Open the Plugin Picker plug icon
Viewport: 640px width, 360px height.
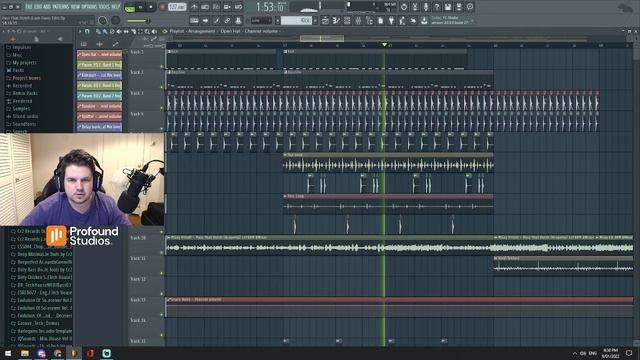[x=391, y=20]
